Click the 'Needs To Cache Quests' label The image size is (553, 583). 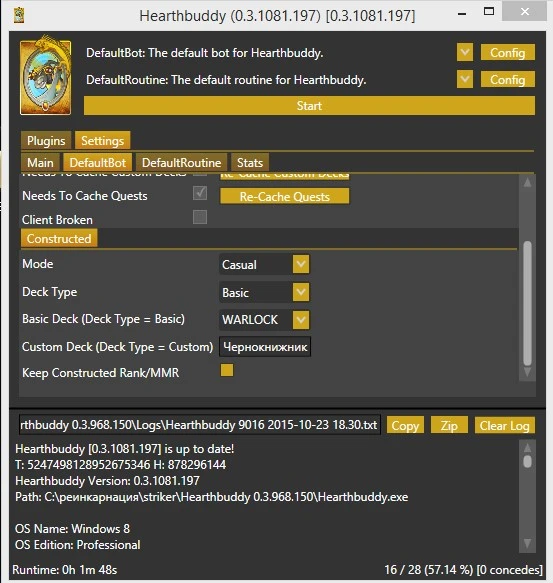tap(85, 196)
